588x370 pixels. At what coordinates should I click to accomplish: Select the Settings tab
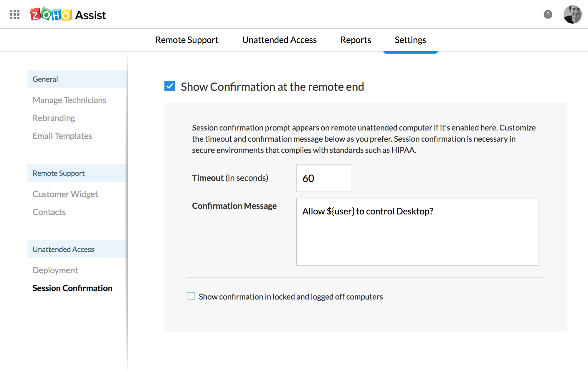(410, 40)
